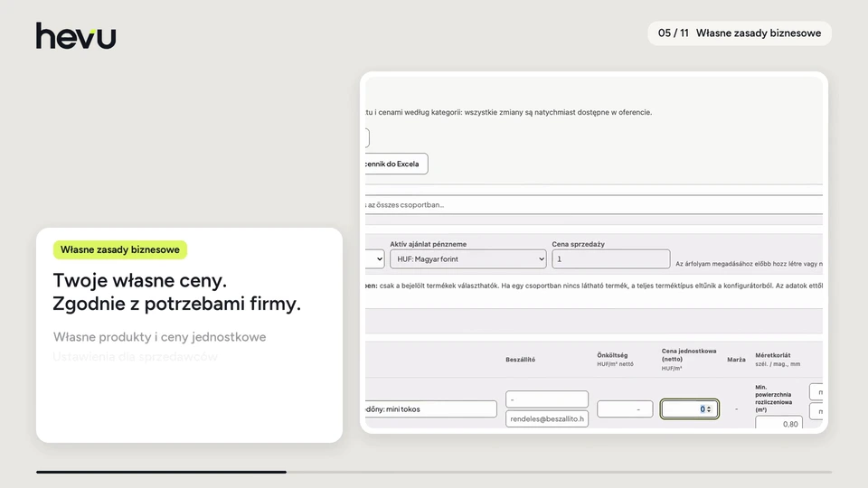Click the mini tokos product name field
This screenshot has width=868, height=488.
pos(430,408)
